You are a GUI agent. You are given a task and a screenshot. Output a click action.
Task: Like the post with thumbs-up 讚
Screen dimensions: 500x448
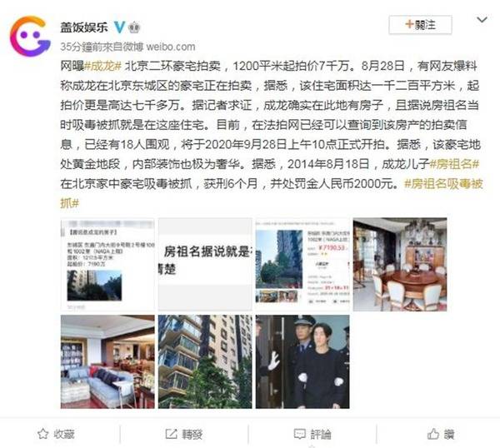click(433, 434)
